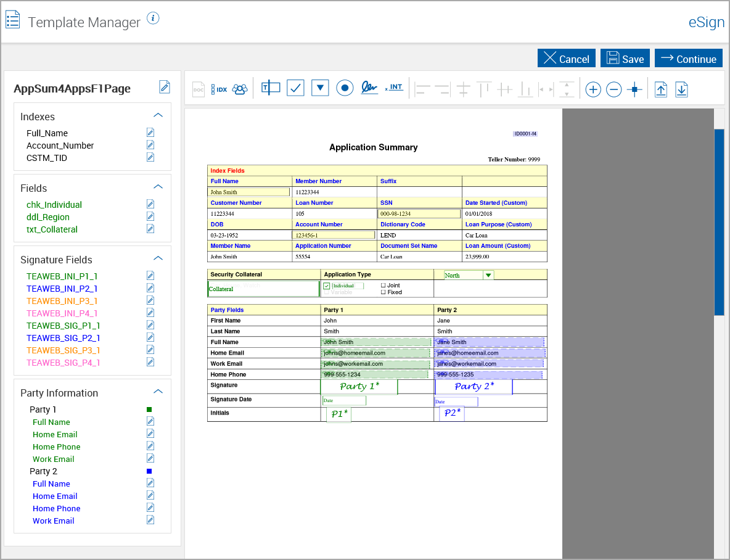The image size is (730, 560).
Task: Check the Fixed checkbox on the document
Action: (383, 292)
